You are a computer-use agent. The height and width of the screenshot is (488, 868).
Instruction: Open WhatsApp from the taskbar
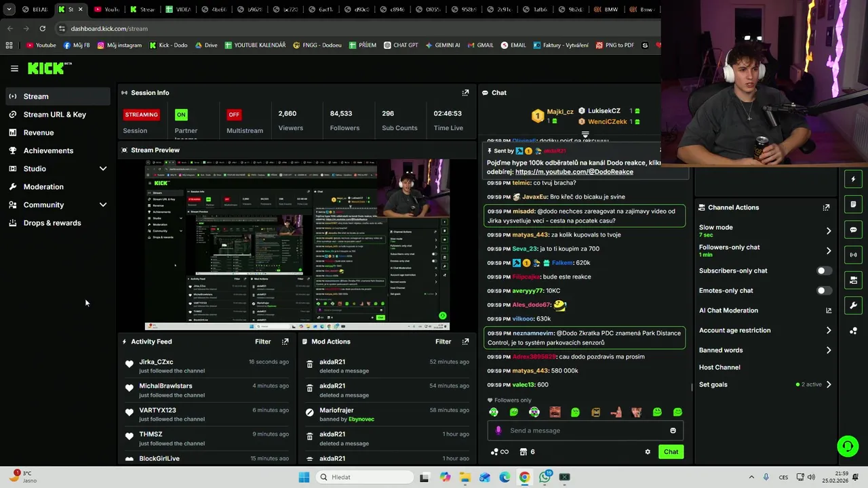pyautogui.click(x=545, y=477)
